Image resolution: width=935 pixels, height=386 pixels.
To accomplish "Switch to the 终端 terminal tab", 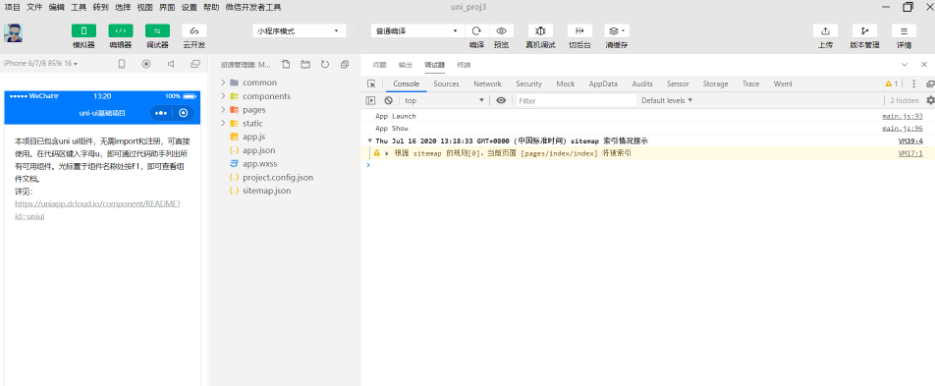I will tap(463, 64).
